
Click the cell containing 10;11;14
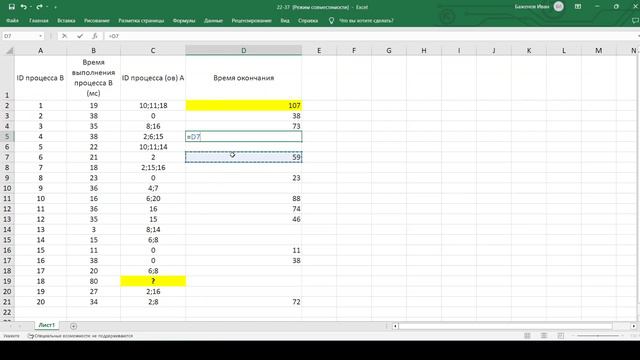153,147
